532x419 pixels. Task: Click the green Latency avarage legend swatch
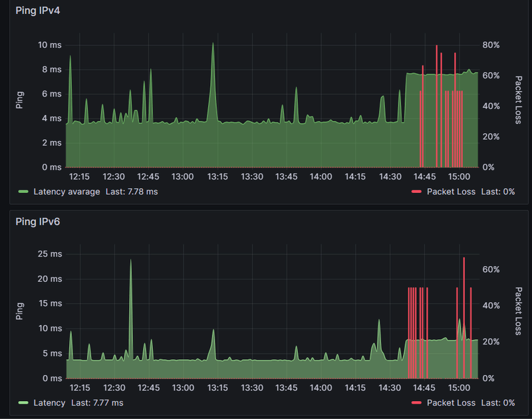point(23,192)
